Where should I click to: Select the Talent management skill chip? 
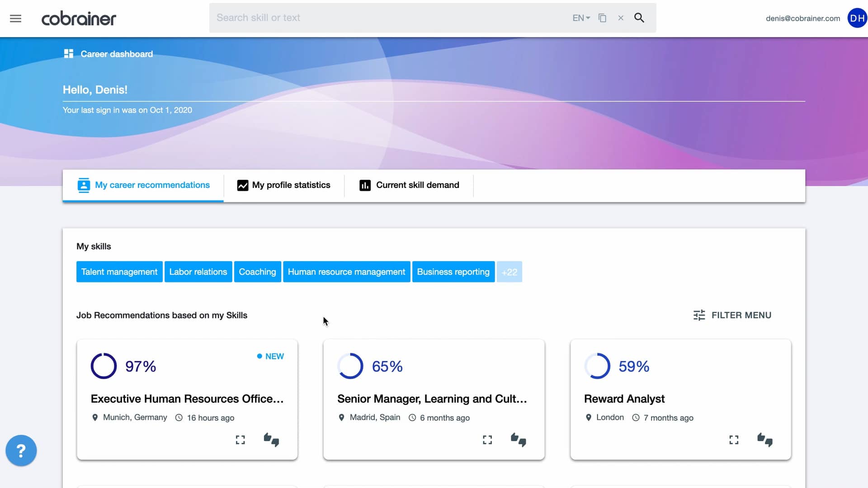point(119,272)
